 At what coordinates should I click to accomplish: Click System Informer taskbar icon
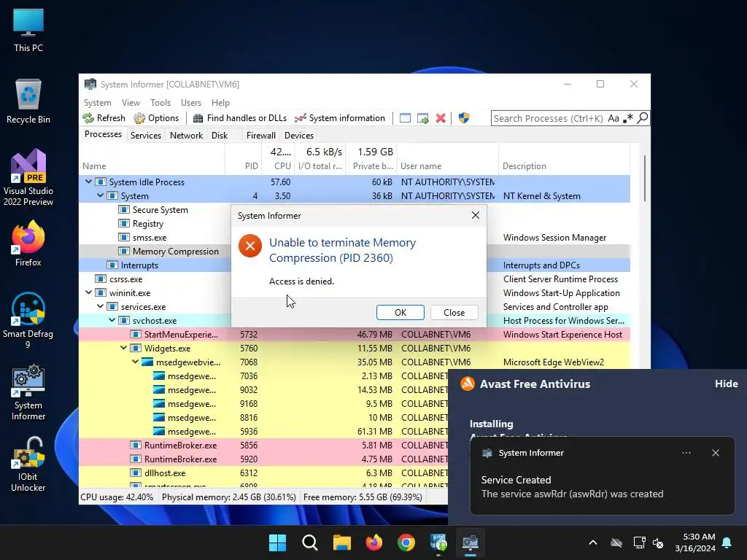pyautogui.click(x=471, y=542)
